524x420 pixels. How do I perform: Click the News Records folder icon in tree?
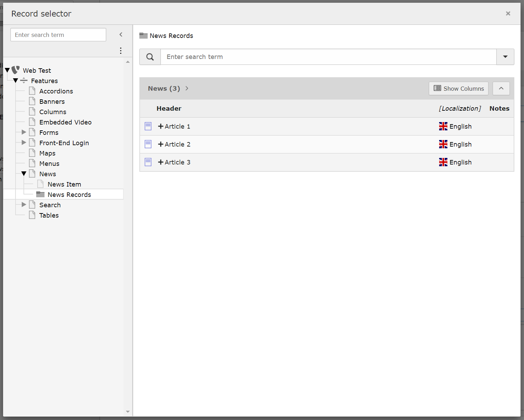(40, 194)
